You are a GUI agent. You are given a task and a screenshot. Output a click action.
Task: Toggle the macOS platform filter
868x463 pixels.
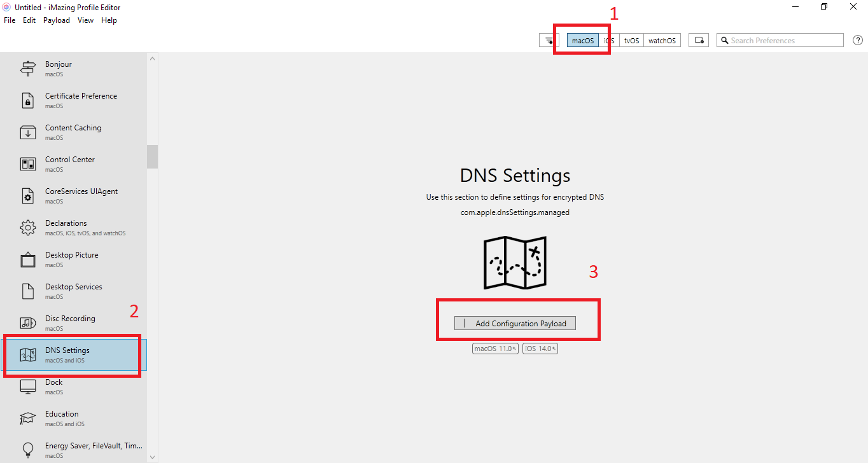pyautogui.click(x=583, y=41)
